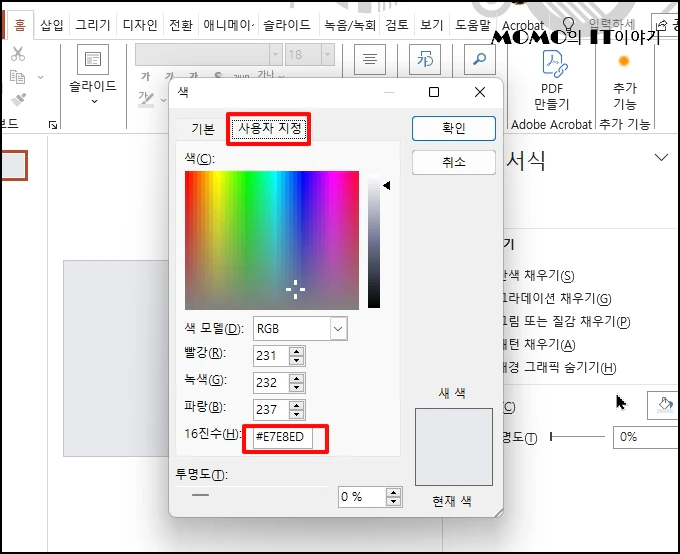Click the luminance brightness bar
The width and height of the screenshot is (680, 554).
point(374,242)
